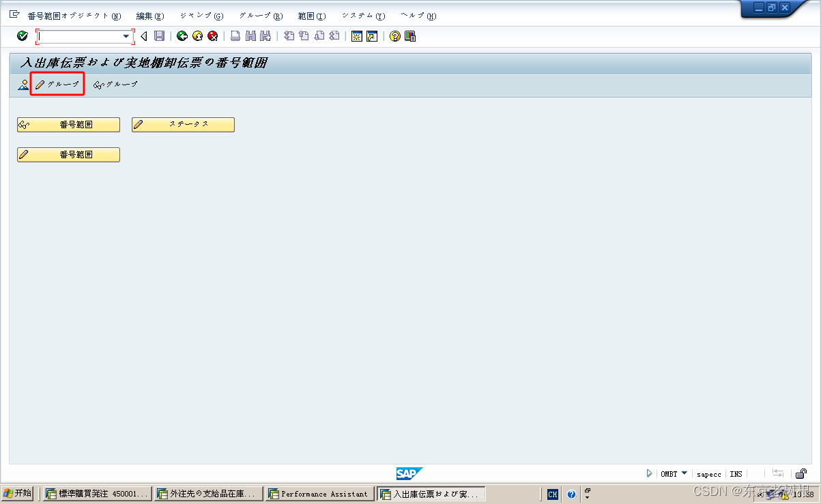Viewport: 821px width, 504px height.
Task: Click the pencil グループ change icon
Action: tap(57, 85)
